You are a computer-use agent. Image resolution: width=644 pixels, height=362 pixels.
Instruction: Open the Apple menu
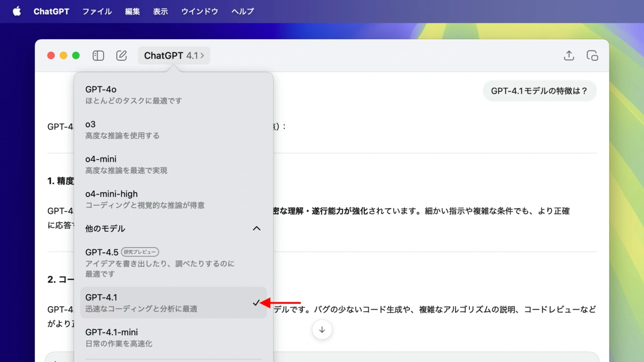coord(17,11)
